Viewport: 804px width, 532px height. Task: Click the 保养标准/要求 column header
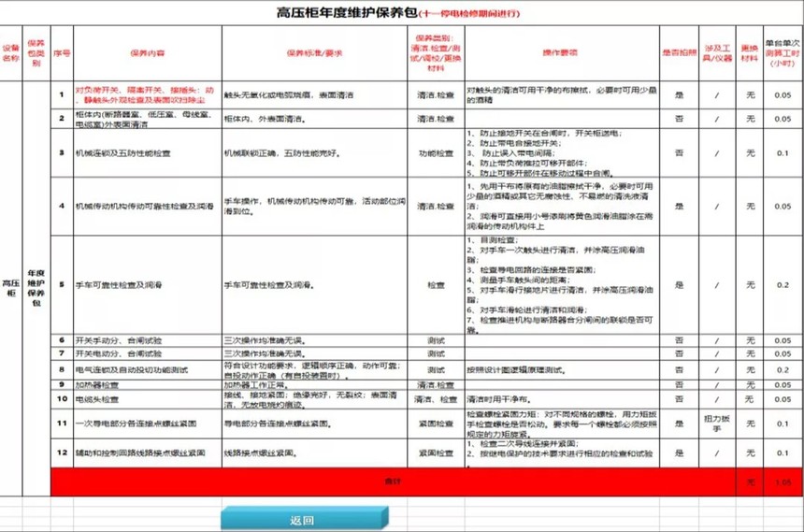(314, 53)
